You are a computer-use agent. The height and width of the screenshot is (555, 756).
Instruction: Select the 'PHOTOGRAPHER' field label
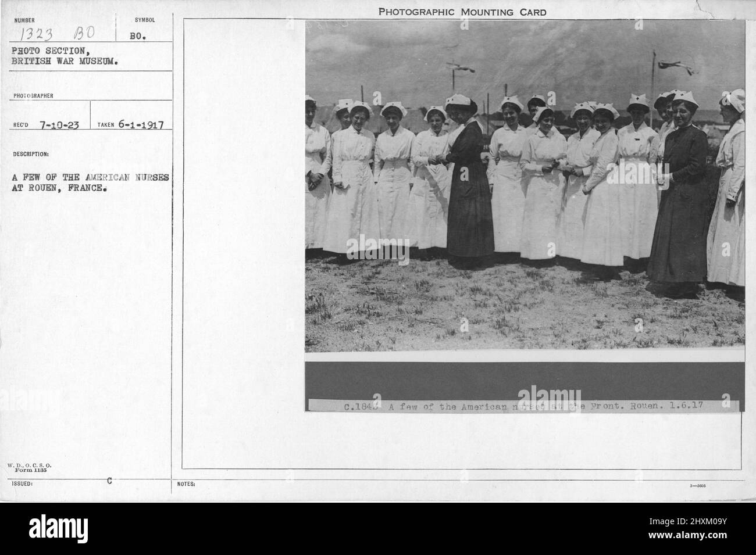[x=33, y=95]
